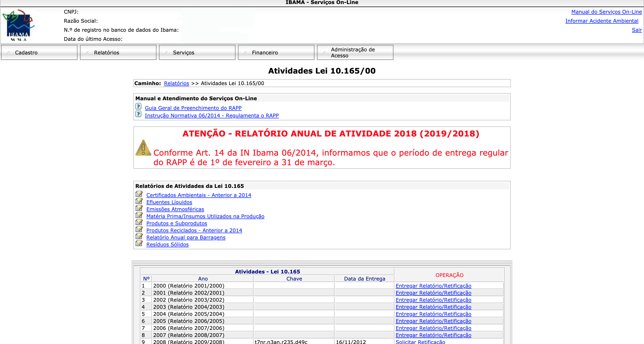This screenshot has width=644, height=344.
Task: Click delivery date '16/11/2012'
Action: pyautogui.click(x=351, y=342)
